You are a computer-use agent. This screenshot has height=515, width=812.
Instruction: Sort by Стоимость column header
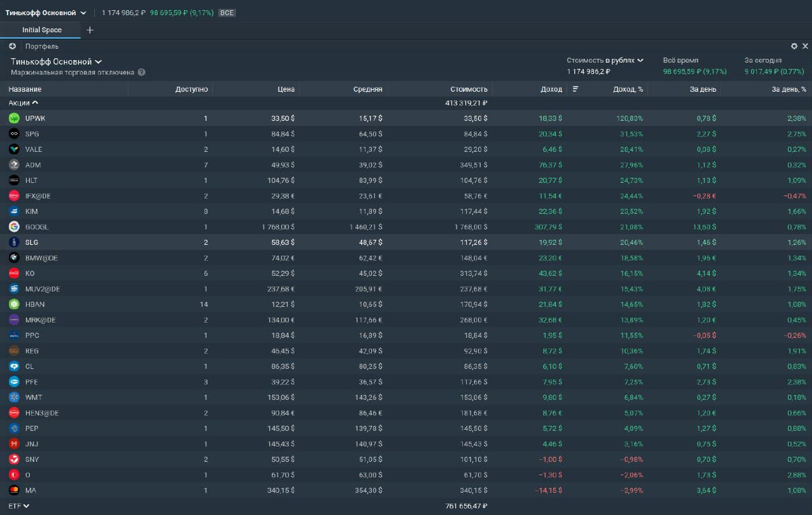469,89
